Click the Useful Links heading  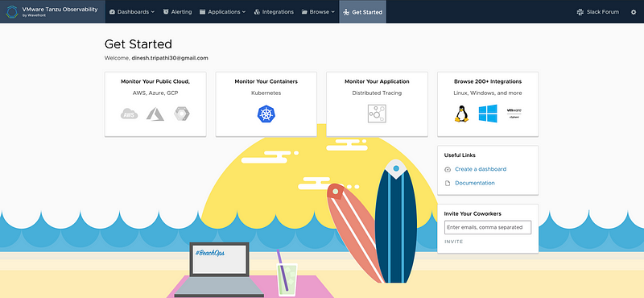[x=460, y=155]
